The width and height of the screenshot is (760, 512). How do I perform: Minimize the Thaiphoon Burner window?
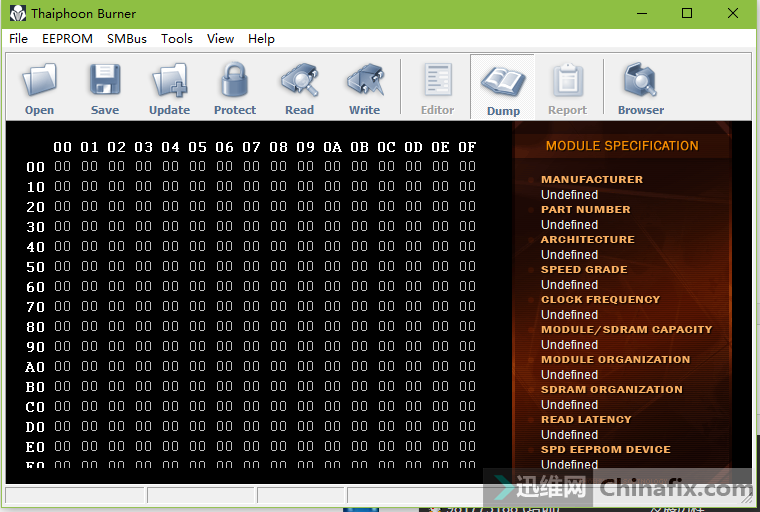click(642, 14)
